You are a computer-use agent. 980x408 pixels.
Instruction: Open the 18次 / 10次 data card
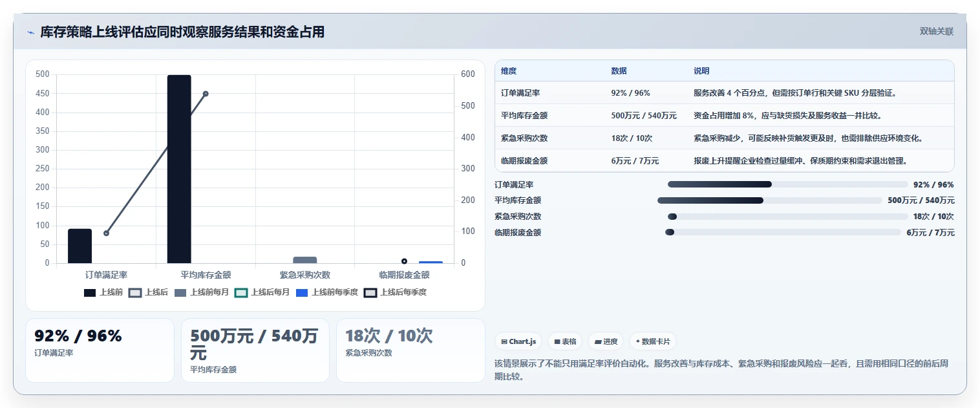tap(410, 350)
